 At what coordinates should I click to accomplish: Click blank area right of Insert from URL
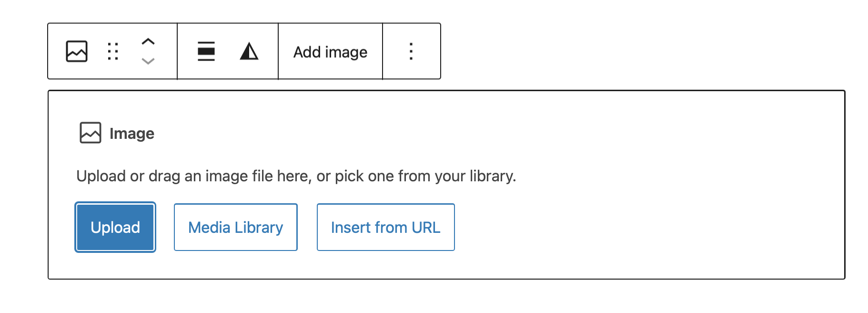tap(619, 227)
